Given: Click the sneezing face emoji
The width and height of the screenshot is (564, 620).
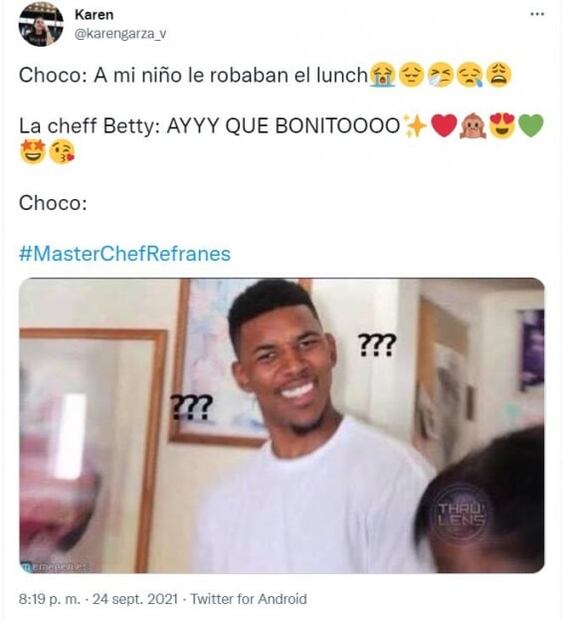Looking at the screenshot, I should click(441, 75).
